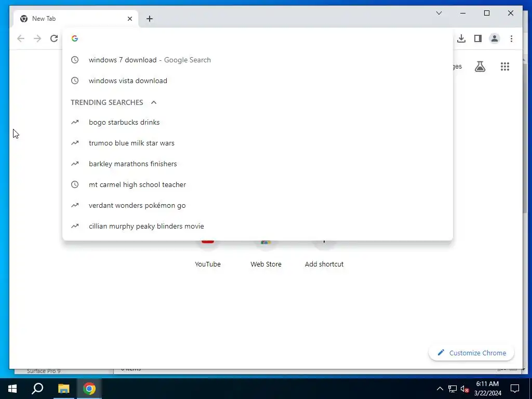Reload the page with the refresh icon
The width and height of the screenshot is (532, 399).
tap(54, 38)
